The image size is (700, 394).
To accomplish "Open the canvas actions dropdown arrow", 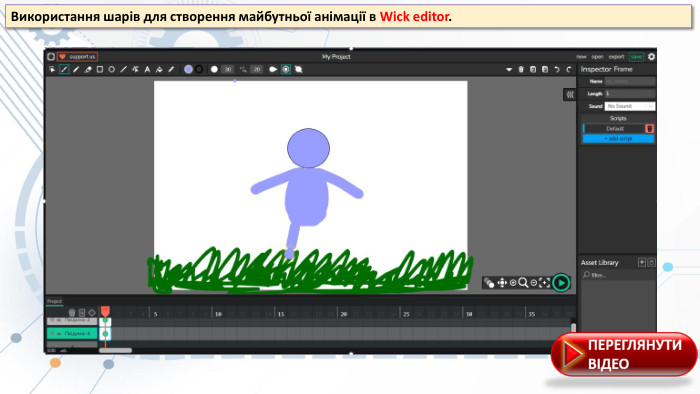I will [x=509, y=70].
